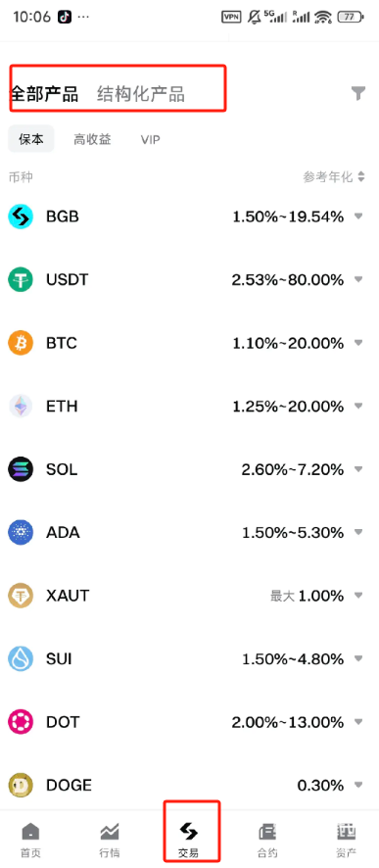Image resolution: width=379 pixels, height=868 pixels.
Task: Tap the USDT Tether icon
Action: point(21,279)
